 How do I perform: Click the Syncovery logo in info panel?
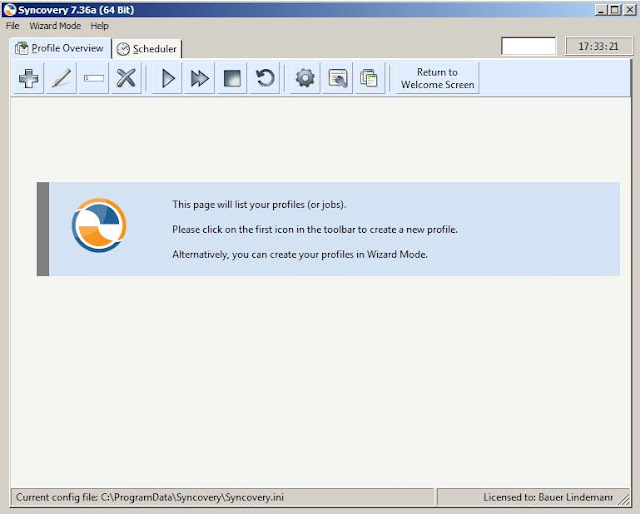99,225
